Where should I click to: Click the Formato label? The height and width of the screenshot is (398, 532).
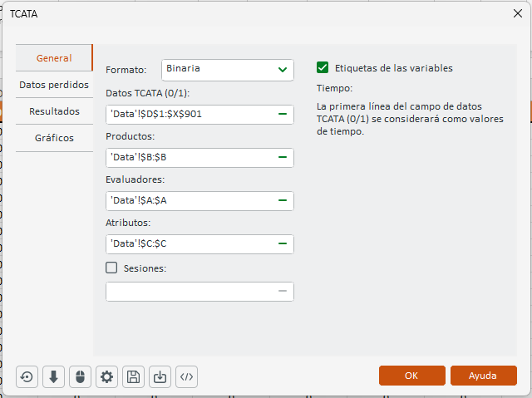[x=126, y=70]
